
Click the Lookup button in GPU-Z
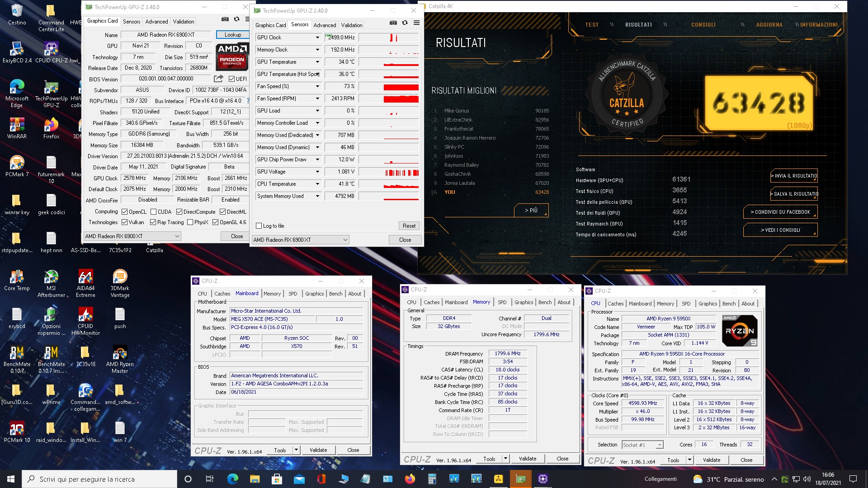pos(232,35)
